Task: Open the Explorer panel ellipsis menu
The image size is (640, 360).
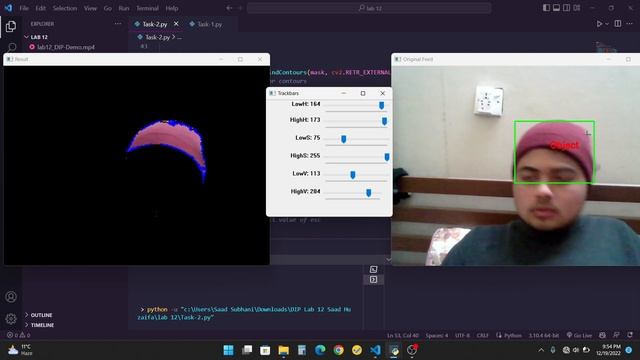Action: (x=118, y=24)
